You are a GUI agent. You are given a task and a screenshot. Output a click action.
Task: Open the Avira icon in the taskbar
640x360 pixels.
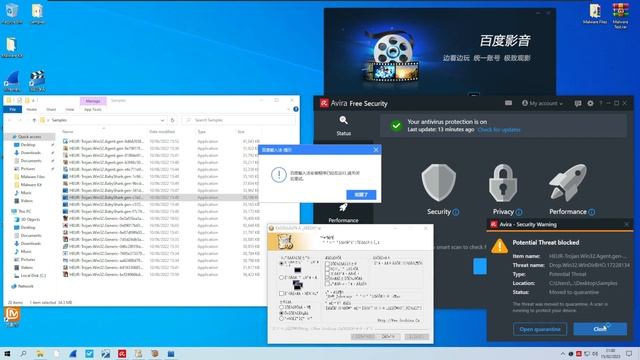pyautogui.click(x=122, y=353)
